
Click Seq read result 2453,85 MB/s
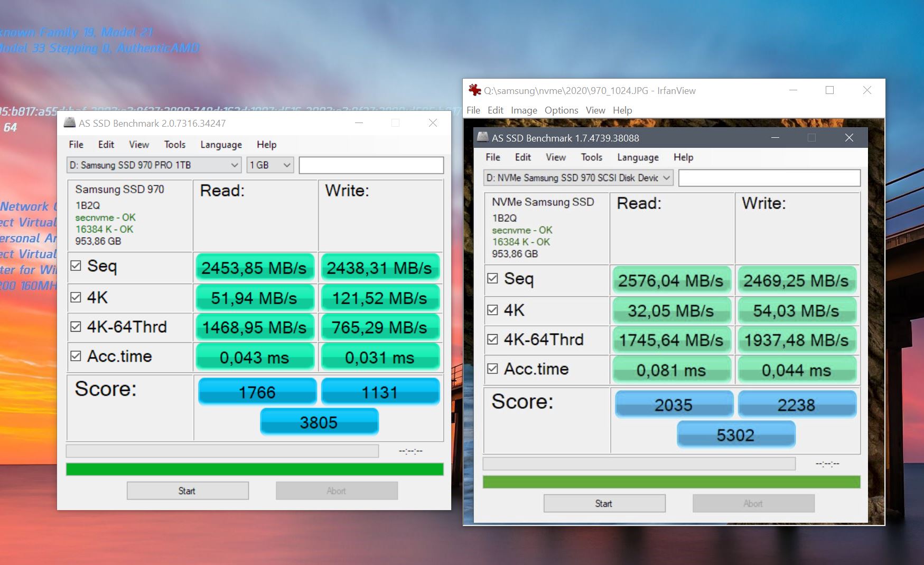(x=255, y=268)
